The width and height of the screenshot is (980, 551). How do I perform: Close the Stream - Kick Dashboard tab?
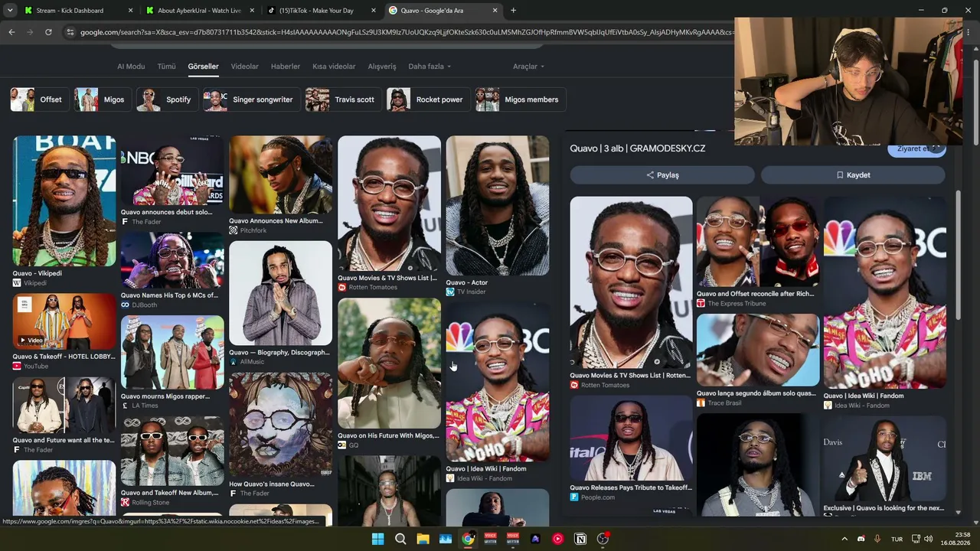coord(131,11)
